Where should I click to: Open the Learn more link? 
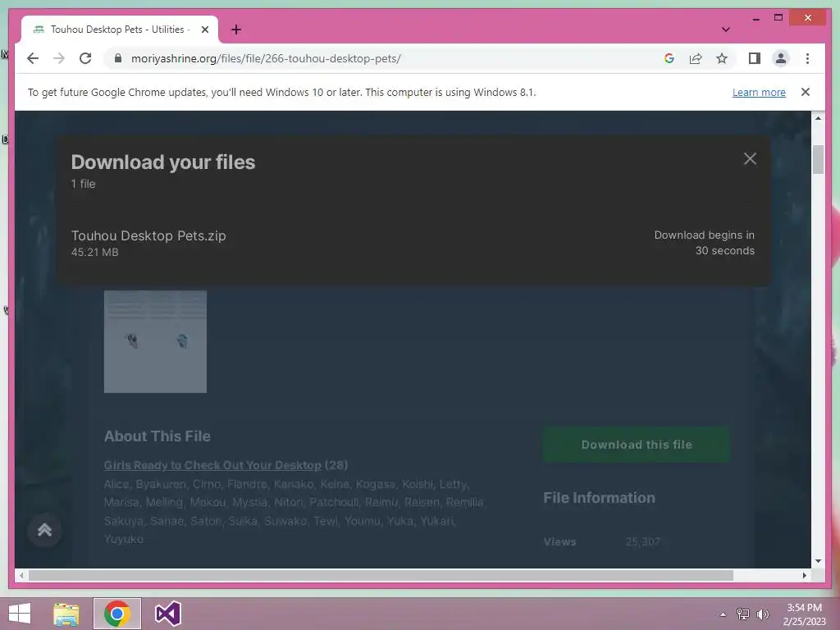coord(759,92)
